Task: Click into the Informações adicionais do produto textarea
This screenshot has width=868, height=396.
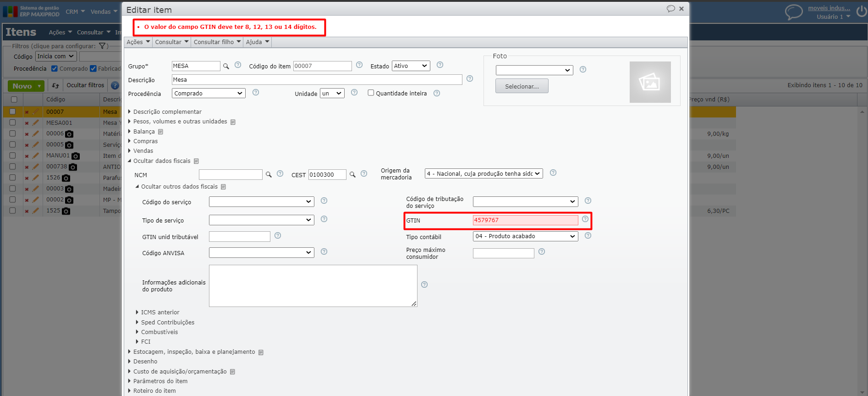Action: pyautogui.click(x=313, y=286)
